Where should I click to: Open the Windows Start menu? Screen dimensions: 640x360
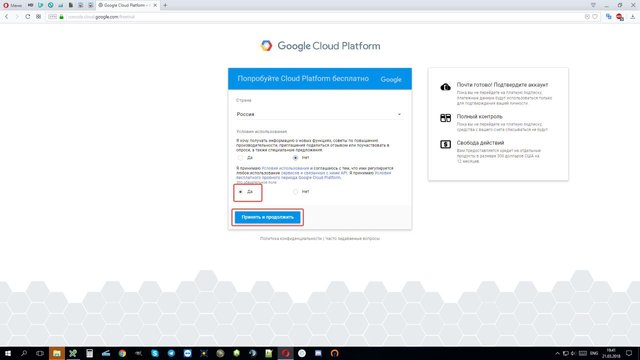tap(7, 353)
